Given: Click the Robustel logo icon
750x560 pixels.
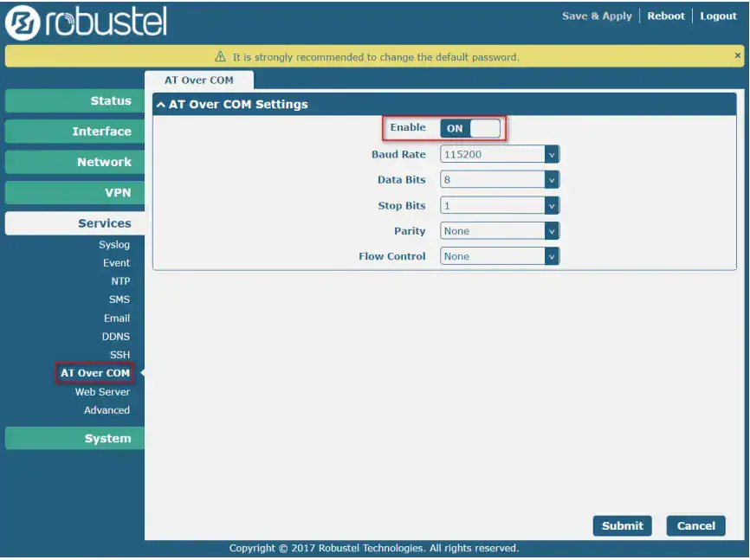Looking at the screenshot, I should (24, 23).
